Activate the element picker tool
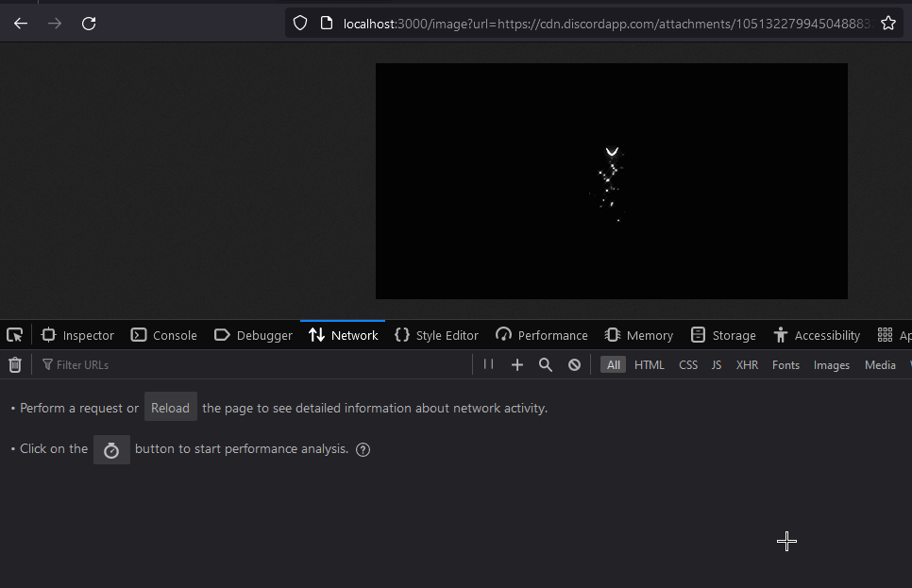This screenshot has width=912, height=588. pyautogui.click(x=15, y=335)
